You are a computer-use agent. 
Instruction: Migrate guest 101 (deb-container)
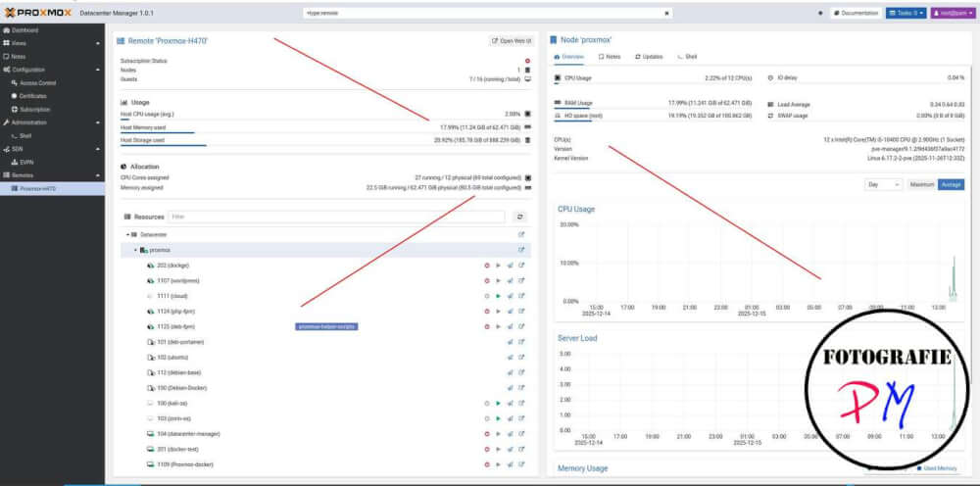(x=510, y=342)
